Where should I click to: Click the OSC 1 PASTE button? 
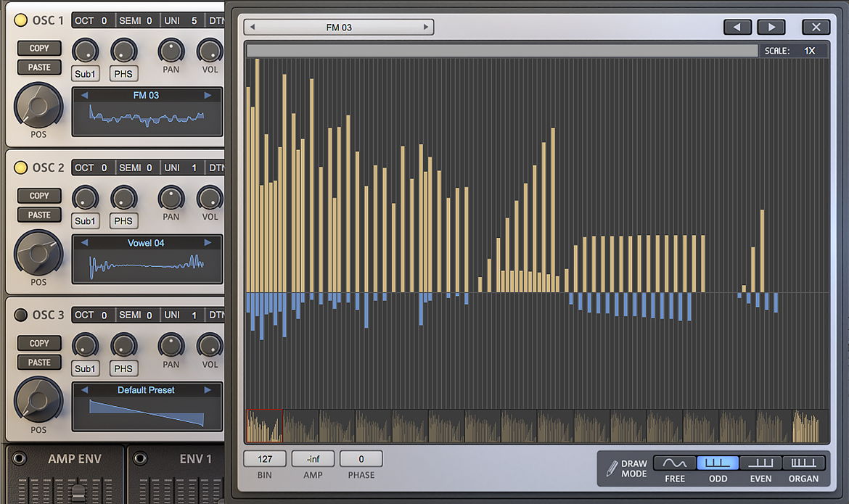(x=39, y=67)
